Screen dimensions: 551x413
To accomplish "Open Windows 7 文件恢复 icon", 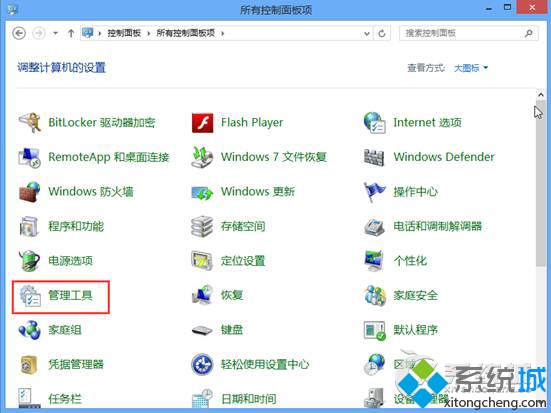I will pyautogui.click(x=202, y=157).
